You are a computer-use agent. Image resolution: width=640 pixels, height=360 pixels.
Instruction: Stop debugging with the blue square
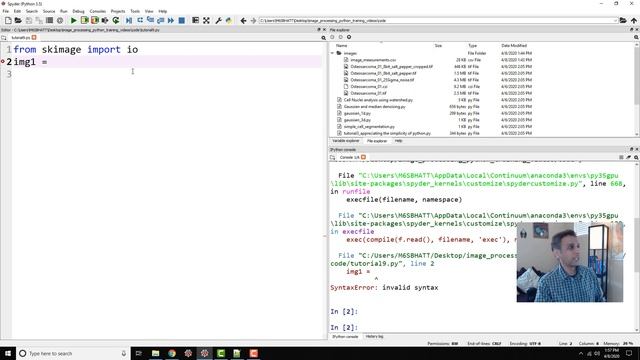coord(182,20)
